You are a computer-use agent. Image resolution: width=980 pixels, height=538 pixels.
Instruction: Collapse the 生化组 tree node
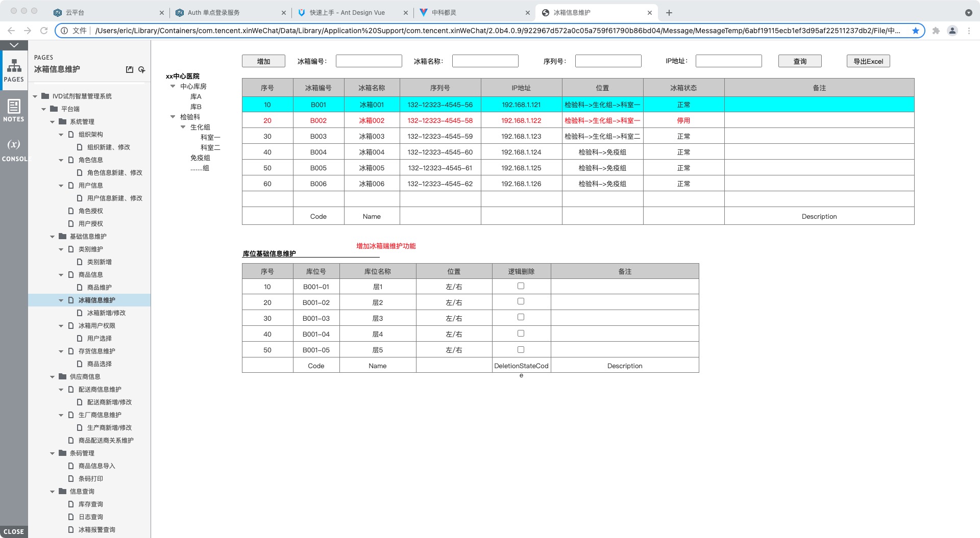[183, 127]
